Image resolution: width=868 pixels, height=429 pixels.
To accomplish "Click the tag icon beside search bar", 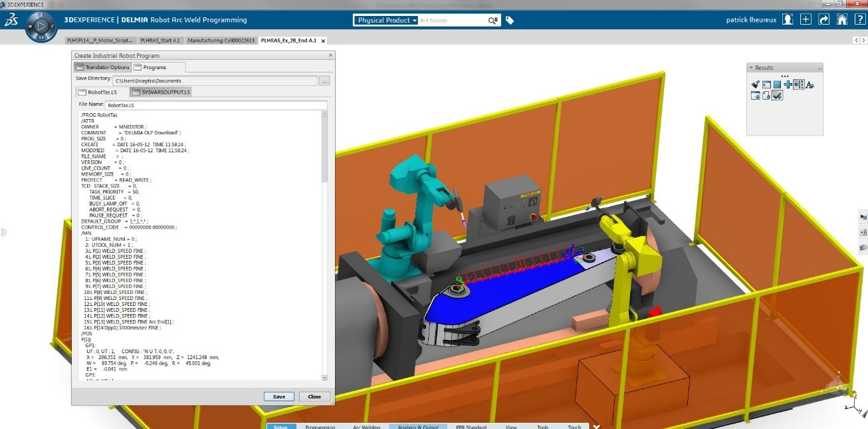I will pyautogui.click(x=510, y=21).
